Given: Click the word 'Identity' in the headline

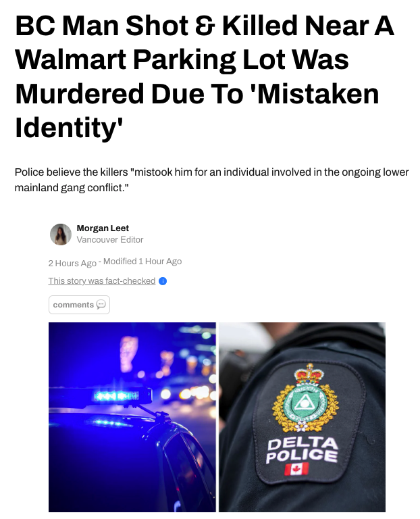Looking at the screenshot, I should point(67,128).
